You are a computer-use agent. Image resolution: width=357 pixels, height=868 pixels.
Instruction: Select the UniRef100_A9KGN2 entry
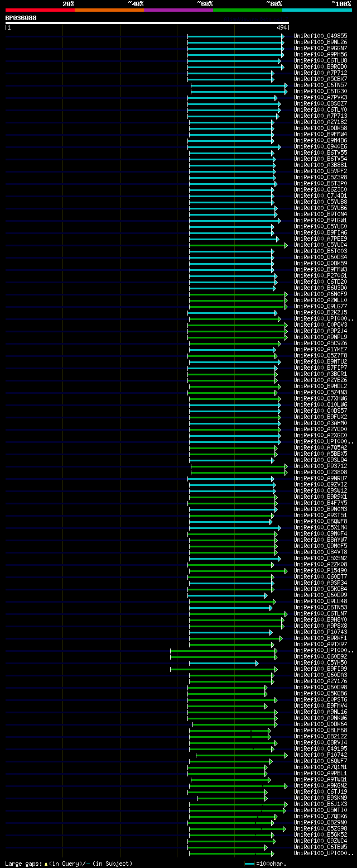(x=321, y=785)
